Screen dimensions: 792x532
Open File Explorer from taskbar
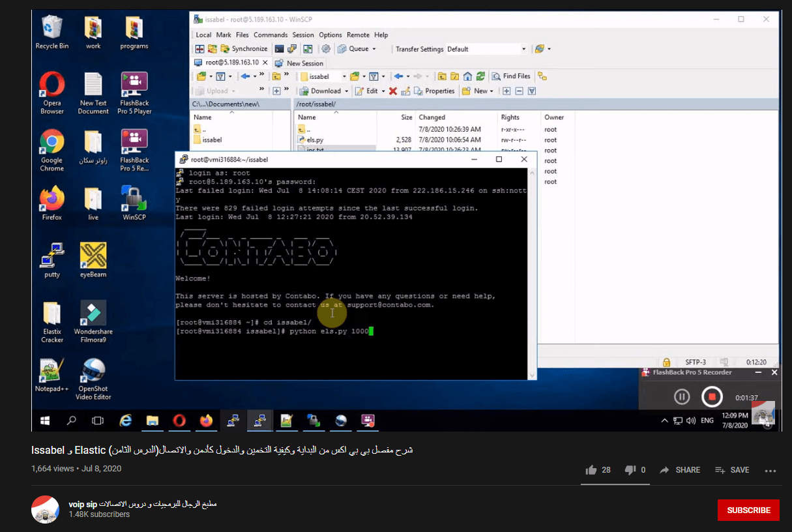point(153,421)
